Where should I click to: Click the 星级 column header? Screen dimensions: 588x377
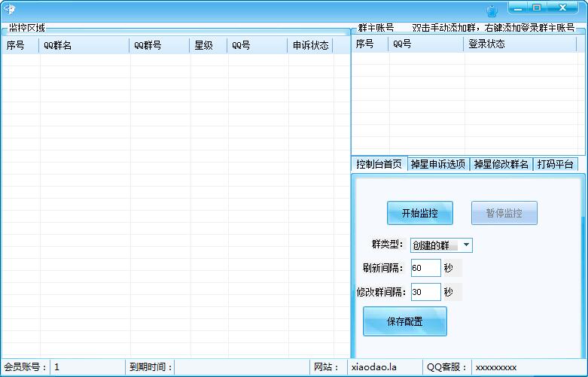(x=208, y=45)
